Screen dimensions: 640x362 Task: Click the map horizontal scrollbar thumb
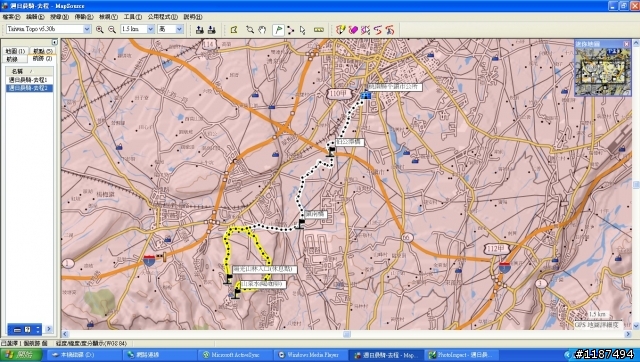coord(347,334)
